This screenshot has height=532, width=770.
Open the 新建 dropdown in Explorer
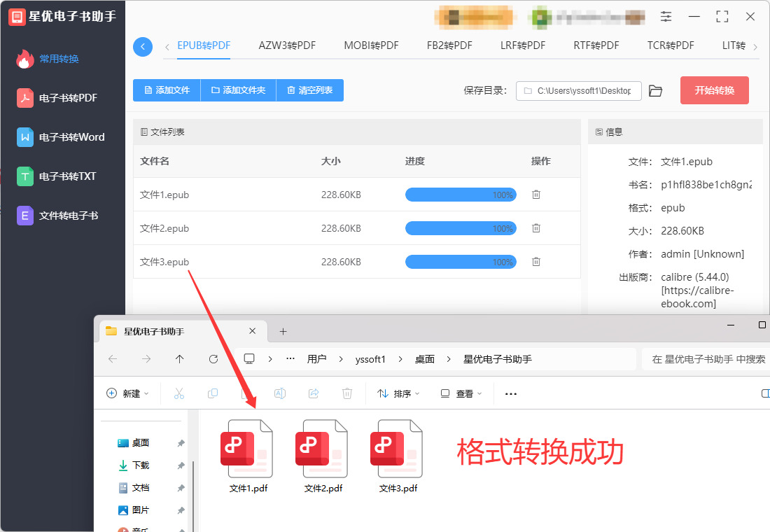tap(127, 393)
